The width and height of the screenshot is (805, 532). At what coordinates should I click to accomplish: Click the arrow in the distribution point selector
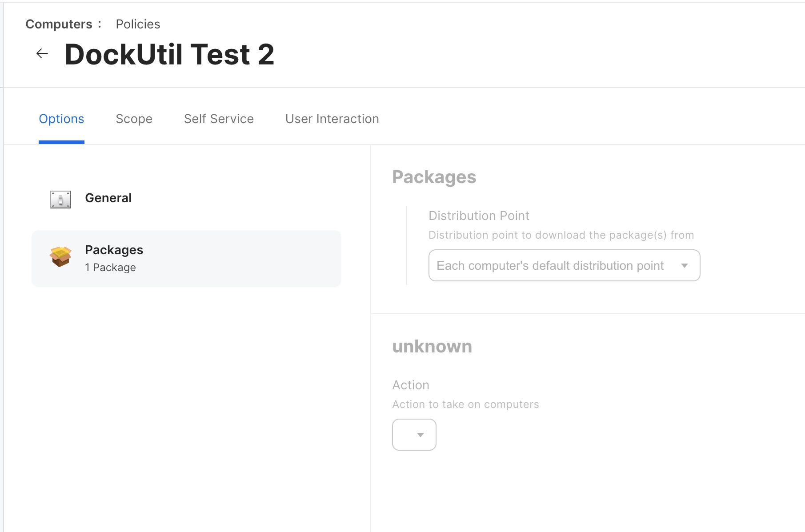[x=685, y=266]
